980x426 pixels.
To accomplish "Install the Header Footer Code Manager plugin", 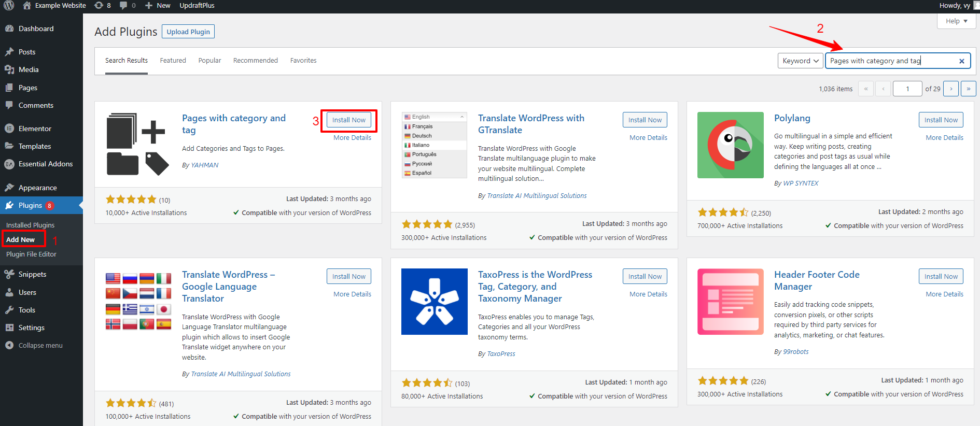I will pyautogui.click(x=941, y=276).
